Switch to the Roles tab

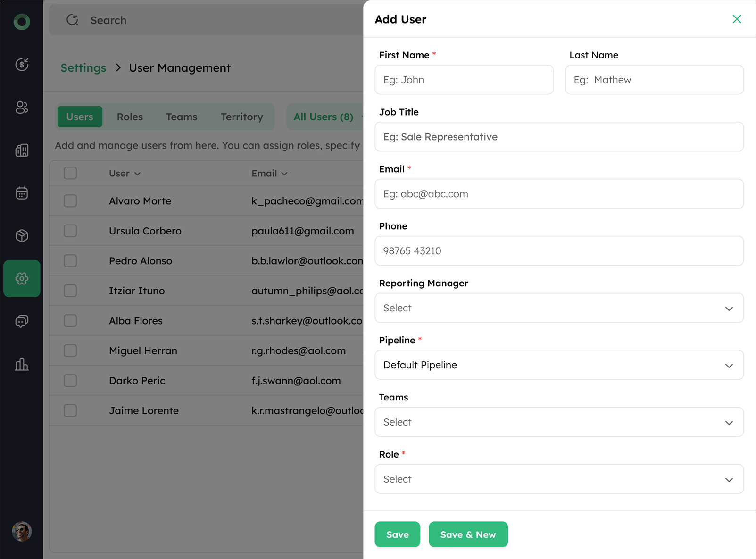coord(130,117)
